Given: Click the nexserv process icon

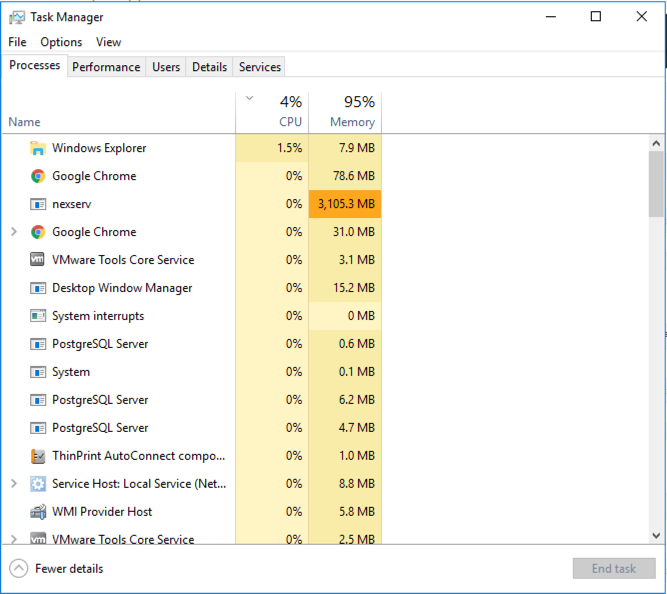Looking at the screenshot, I should click(x=38, y=204).
